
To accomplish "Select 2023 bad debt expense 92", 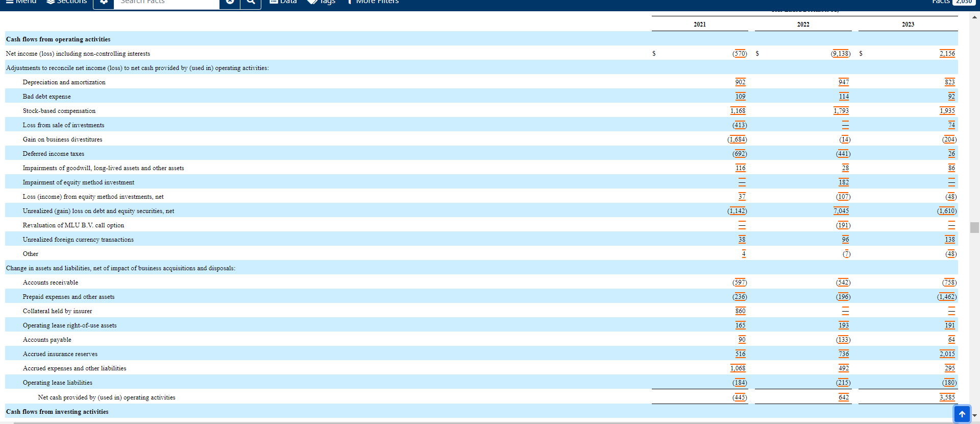I will tap(951, 97).
